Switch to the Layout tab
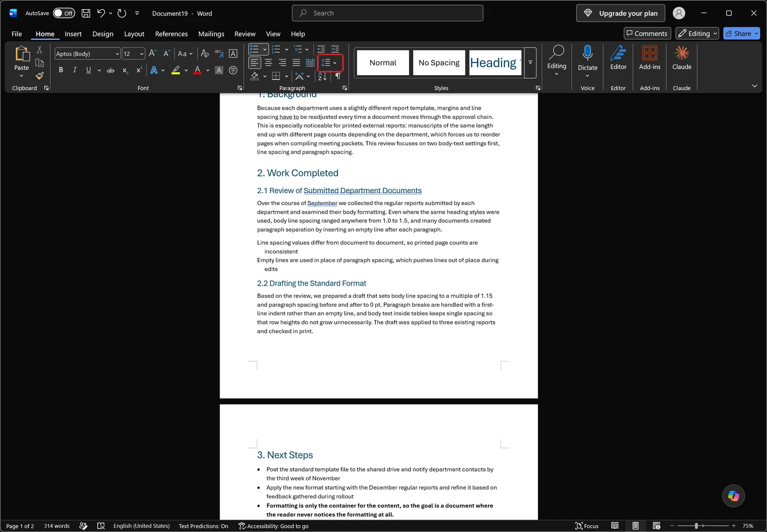767x532 pixels. point(134,34)
